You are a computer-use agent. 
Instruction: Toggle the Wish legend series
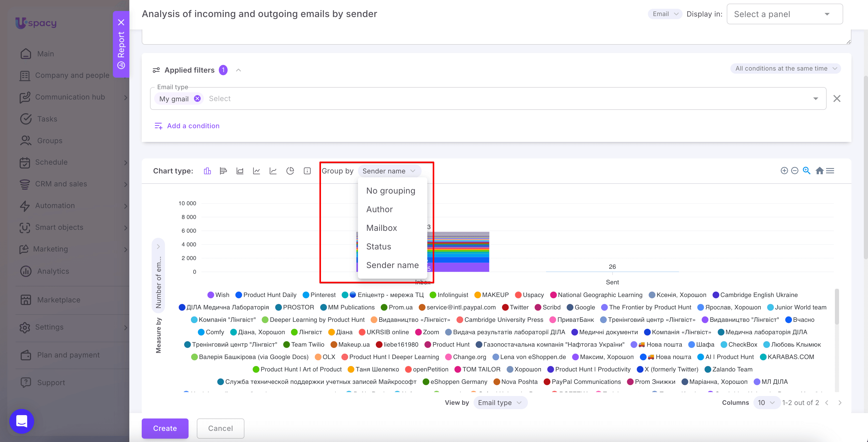218,295
